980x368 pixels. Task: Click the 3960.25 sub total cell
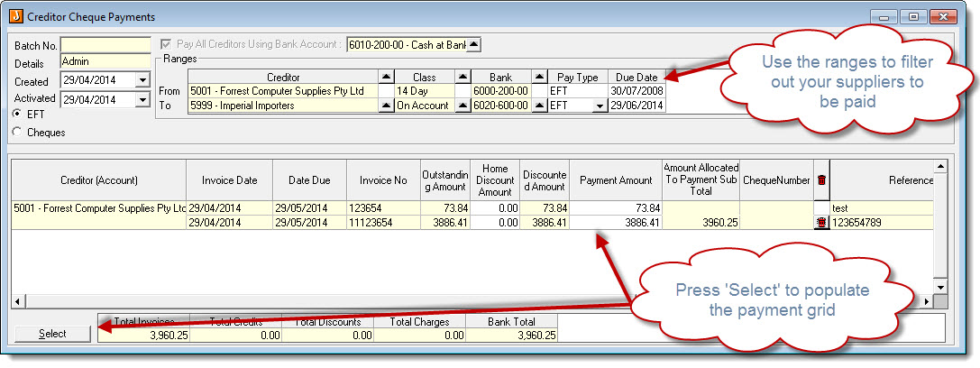coord(701,223)
